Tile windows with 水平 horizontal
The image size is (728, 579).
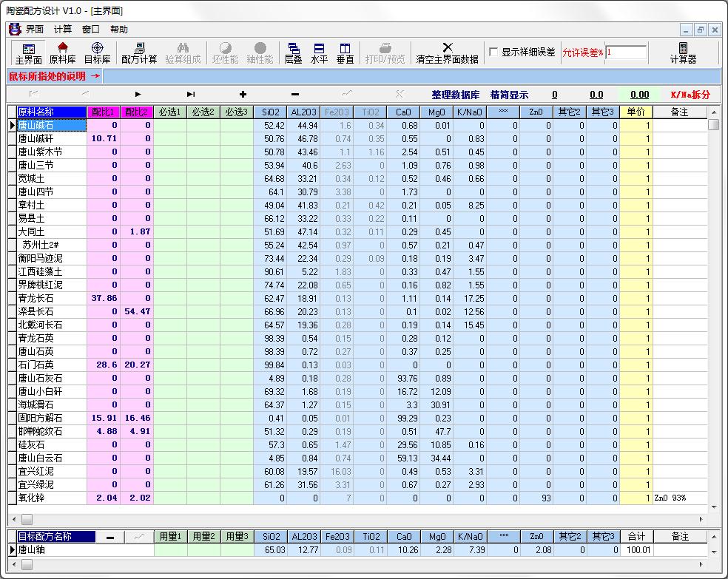tap(319, 53)
